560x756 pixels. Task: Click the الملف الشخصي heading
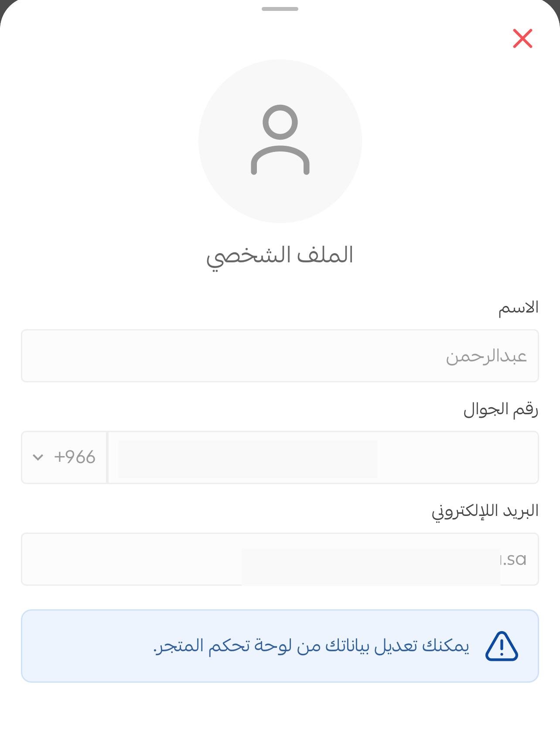point(280,256)
